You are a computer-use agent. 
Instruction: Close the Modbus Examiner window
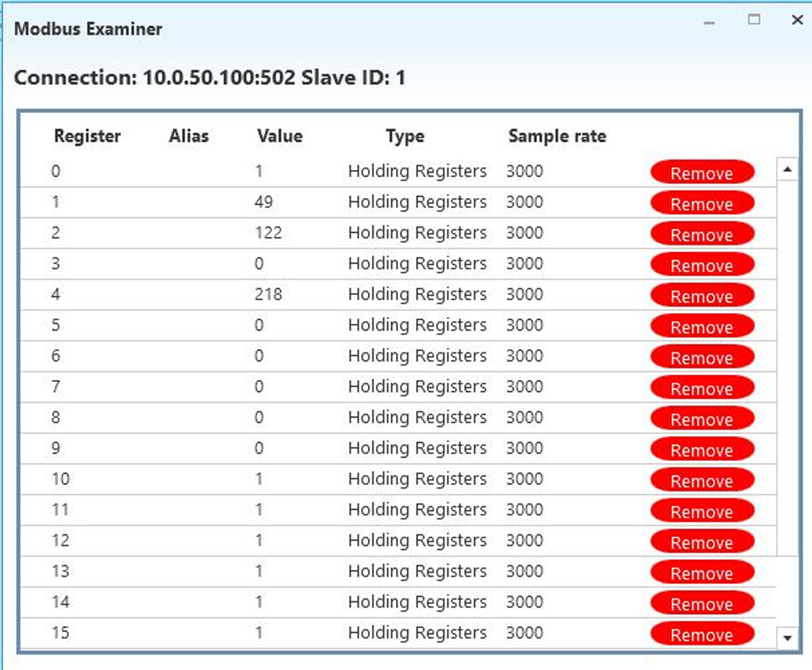point(797,20)
